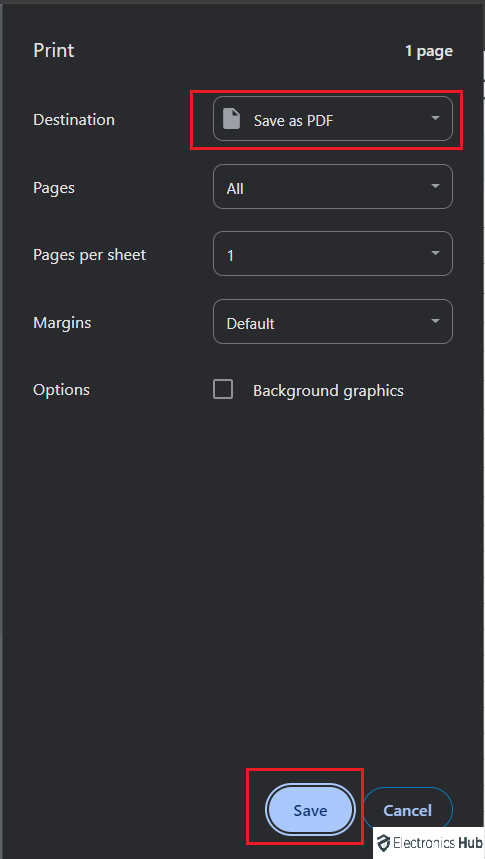Click the Pages label
The height and width of the screenshot is (859, 485).
[54, 187]
